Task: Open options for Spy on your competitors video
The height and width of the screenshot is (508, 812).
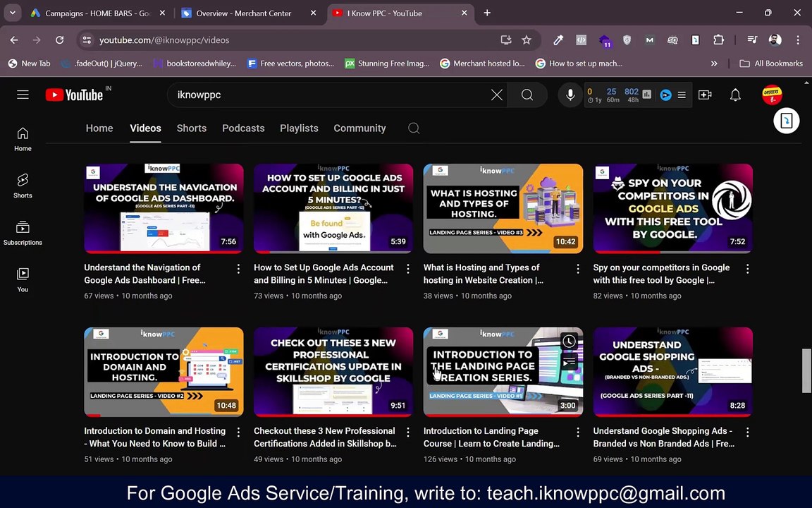Action: (747, 269)
